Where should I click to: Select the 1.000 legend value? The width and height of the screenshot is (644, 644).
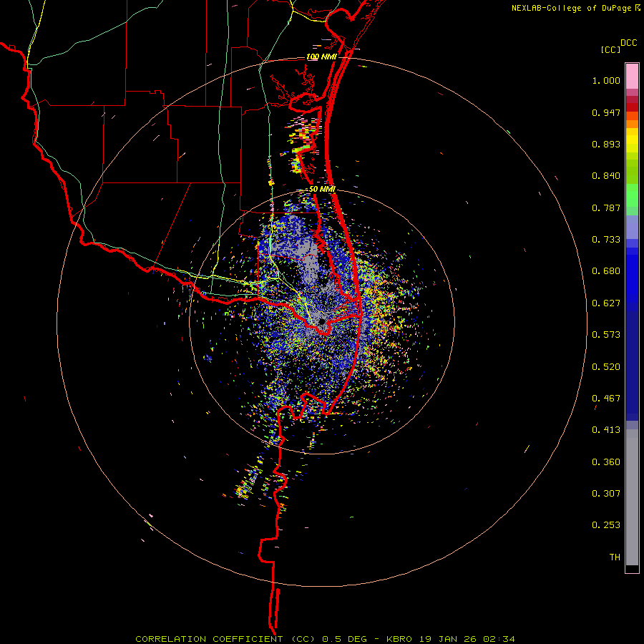click(x=606, y=80)
